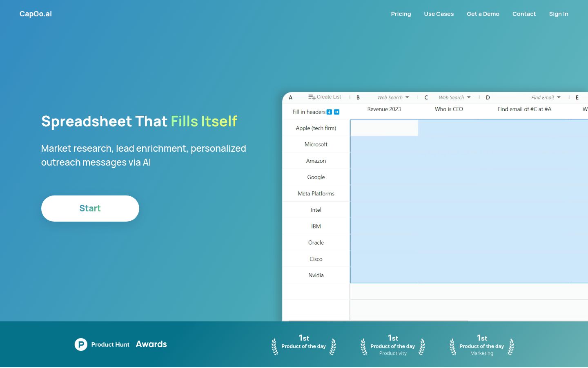Click the empty Revenue 2023 cell for Apple
588x368 pixels.
pyautogui.click(x=384, y=128)
